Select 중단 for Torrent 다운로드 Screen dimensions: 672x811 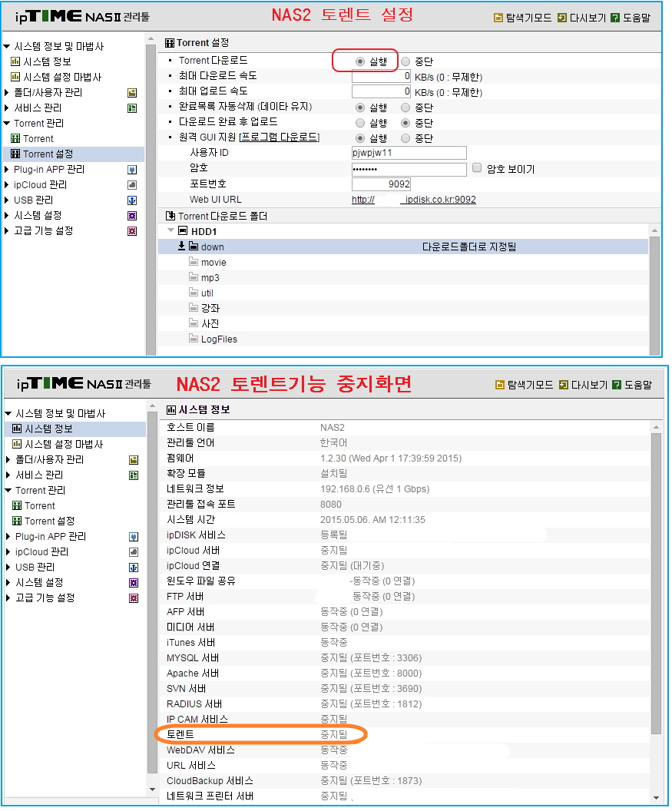coord(406,61)
